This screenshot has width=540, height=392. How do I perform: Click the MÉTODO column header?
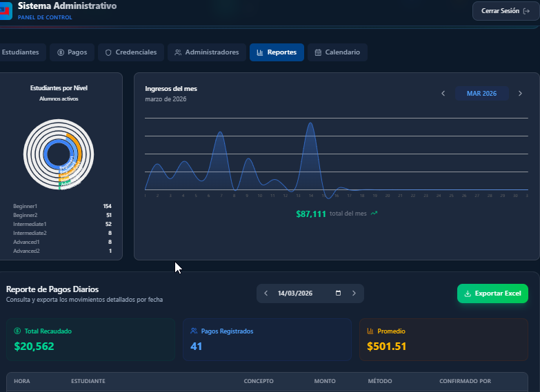pos(380,382)
